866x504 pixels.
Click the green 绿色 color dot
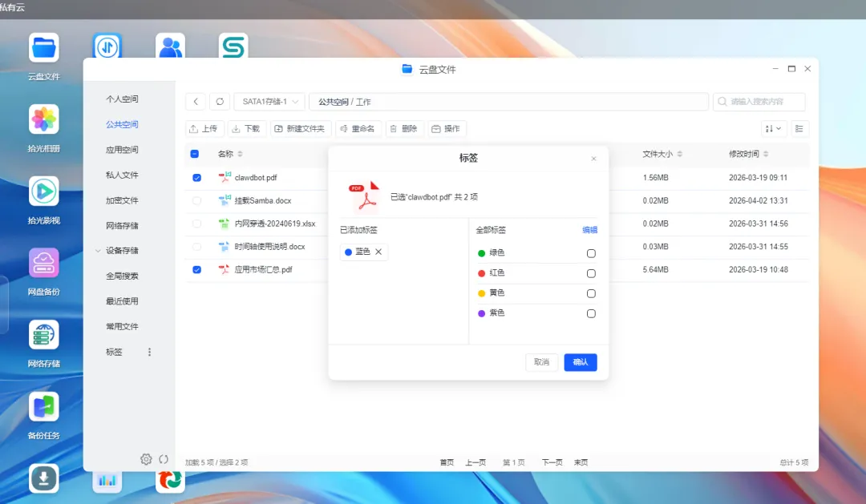(x=482, y=253)
